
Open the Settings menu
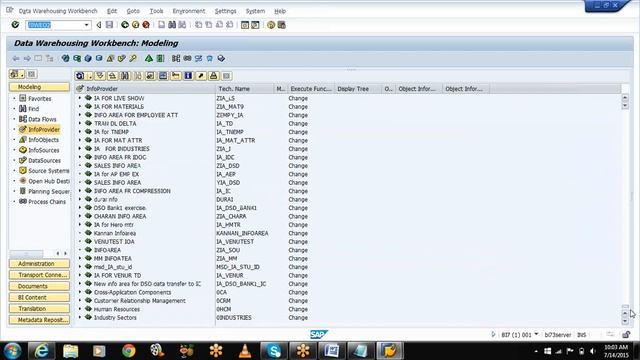click(x=225, y=11)
